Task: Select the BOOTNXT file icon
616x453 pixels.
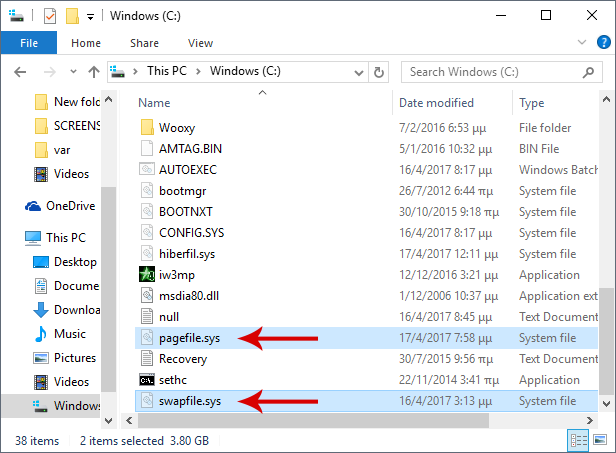Action: coord(147,211)
